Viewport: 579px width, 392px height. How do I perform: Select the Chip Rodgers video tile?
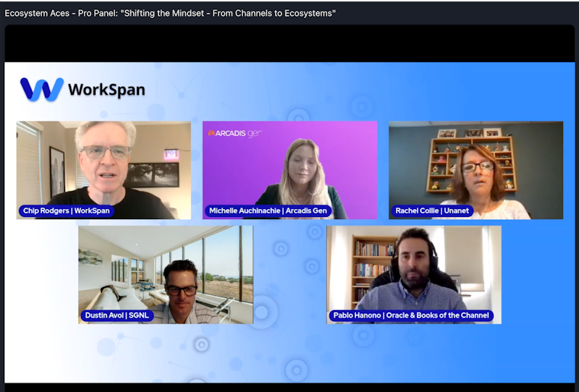(103, 170)
